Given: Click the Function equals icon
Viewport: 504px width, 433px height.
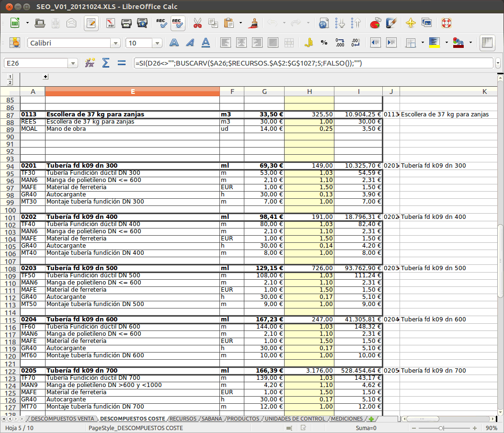Looking at the screenshot, I should [122, 63].
